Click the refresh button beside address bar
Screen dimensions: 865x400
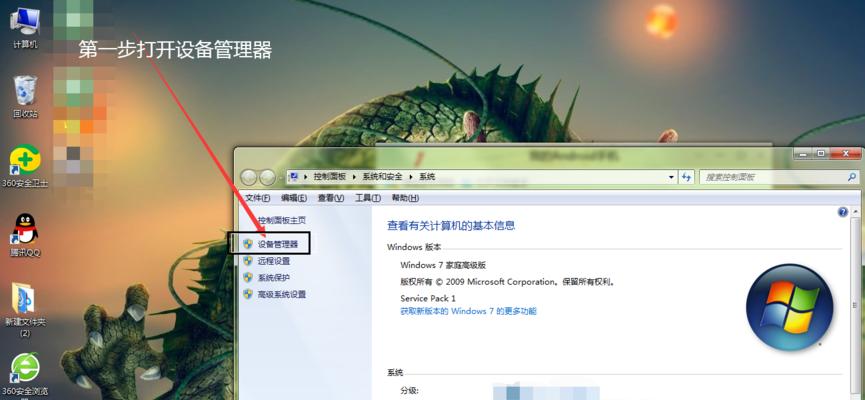(686, 177)
